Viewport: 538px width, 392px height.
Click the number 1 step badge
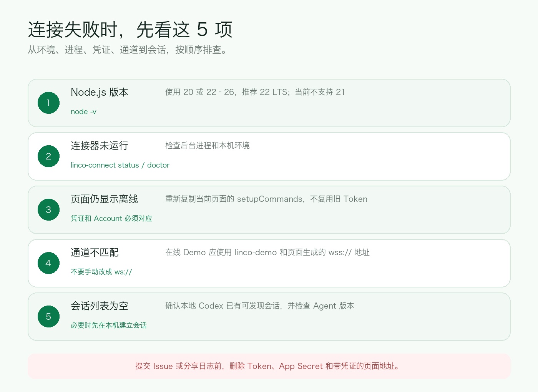click(x=48, y=103)
